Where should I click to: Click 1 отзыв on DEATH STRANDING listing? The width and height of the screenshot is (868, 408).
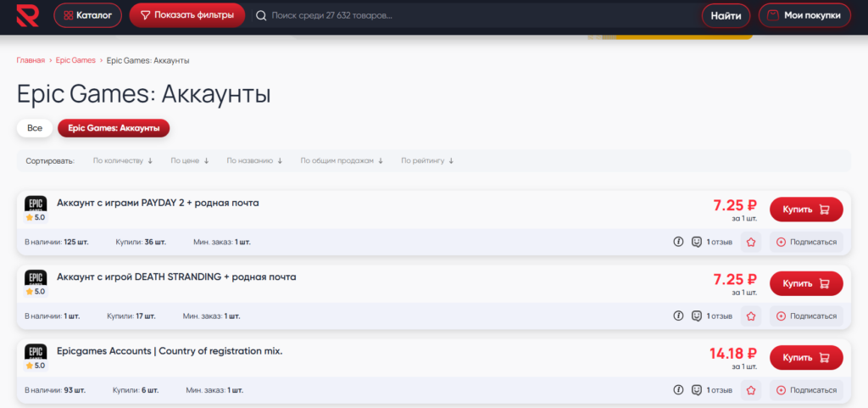pos(719,316)
